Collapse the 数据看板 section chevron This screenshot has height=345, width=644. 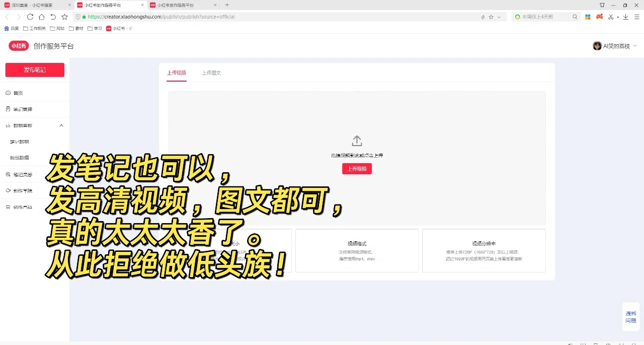coord(61,125)
